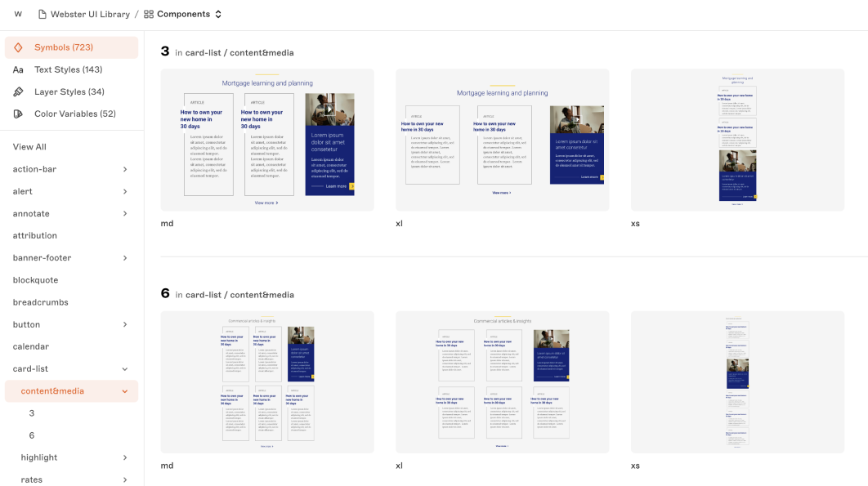Open the md thumbnail in section 6
This screenshot has width=868, height=486.
267,382
